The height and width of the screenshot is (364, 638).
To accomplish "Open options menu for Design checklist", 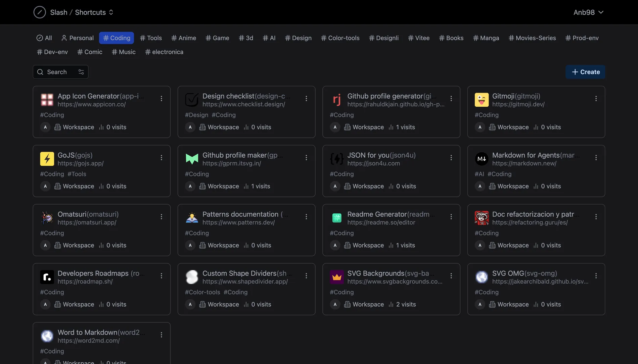I will 306,99.
